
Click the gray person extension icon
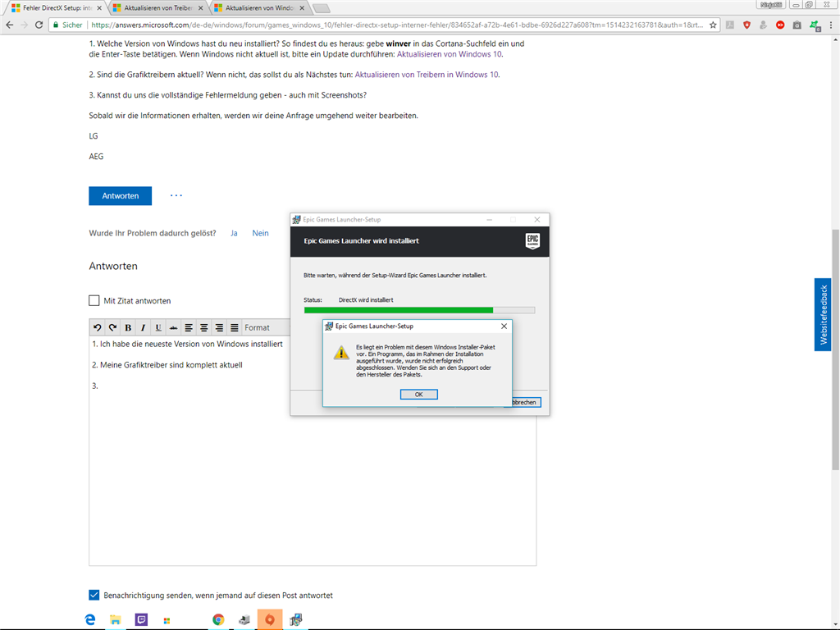pos(764,25)
